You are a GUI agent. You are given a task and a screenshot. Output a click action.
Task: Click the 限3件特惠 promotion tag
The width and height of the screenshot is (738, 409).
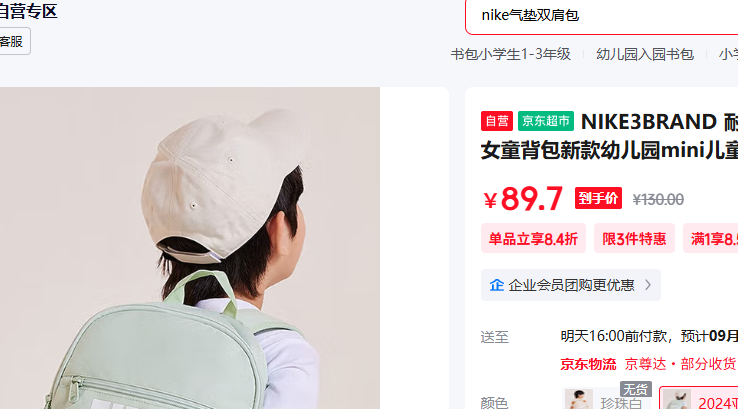pyautogui.click(x=634, y=239)
